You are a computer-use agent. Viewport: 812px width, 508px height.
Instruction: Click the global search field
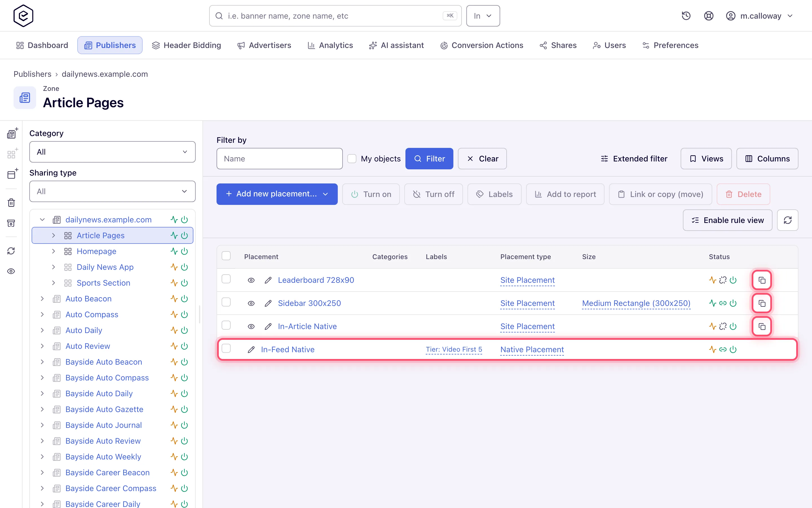point(335,16)
